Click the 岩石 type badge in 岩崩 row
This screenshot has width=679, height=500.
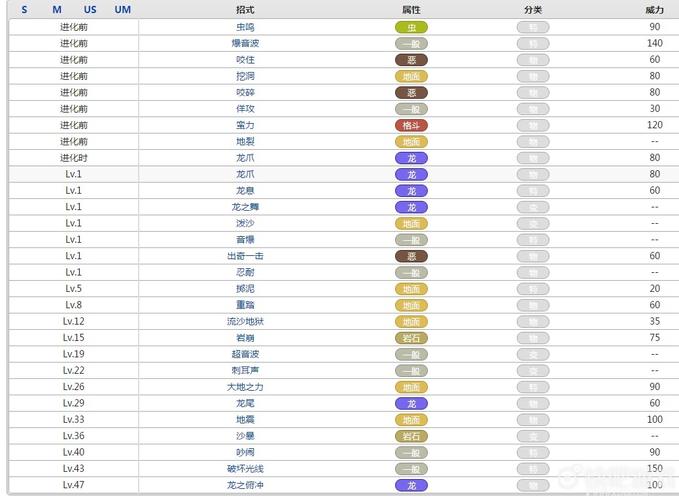click(411, 338)
